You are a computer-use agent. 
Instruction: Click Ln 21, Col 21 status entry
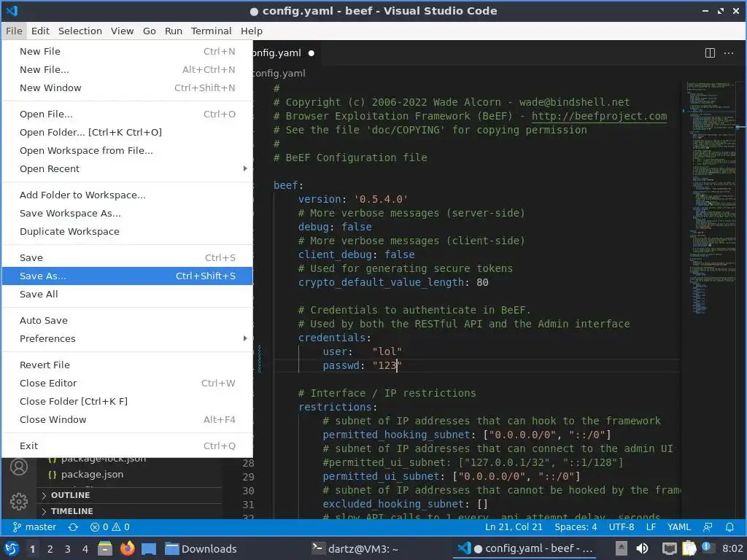[514, 527]
